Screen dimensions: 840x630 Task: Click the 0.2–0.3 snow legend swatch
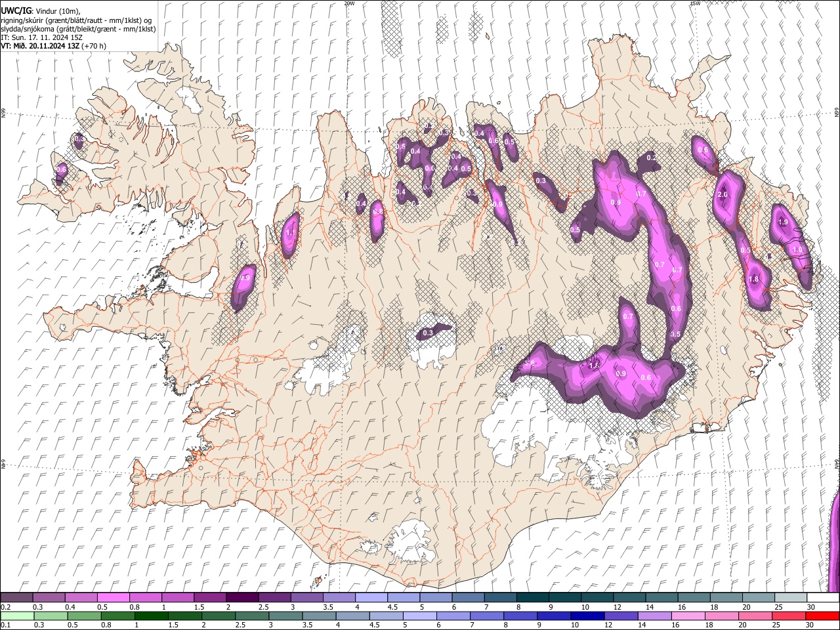[x=16, y=597]
